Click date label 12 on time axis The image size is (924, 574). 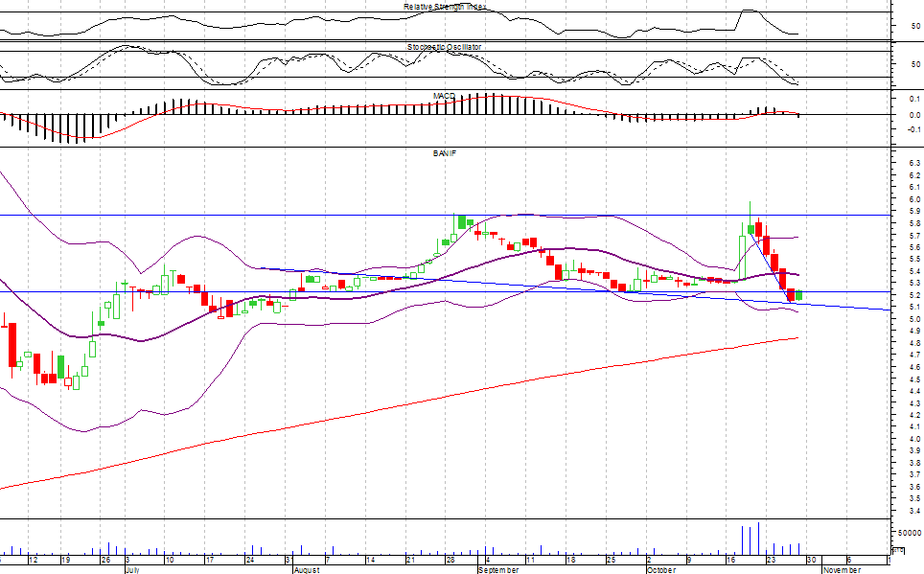33,560
